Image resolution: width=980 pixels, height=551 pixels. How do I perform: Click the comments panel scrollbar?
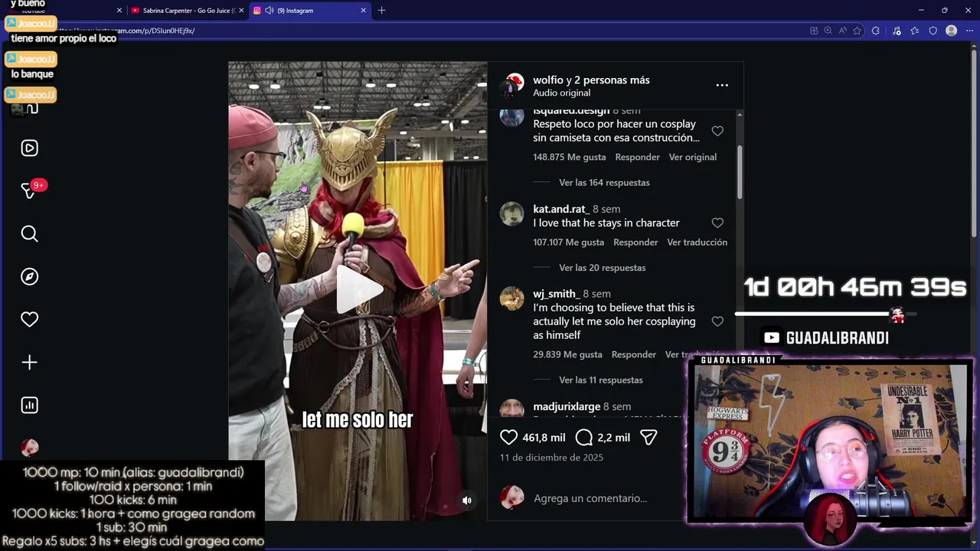click(x=740, y=172)
